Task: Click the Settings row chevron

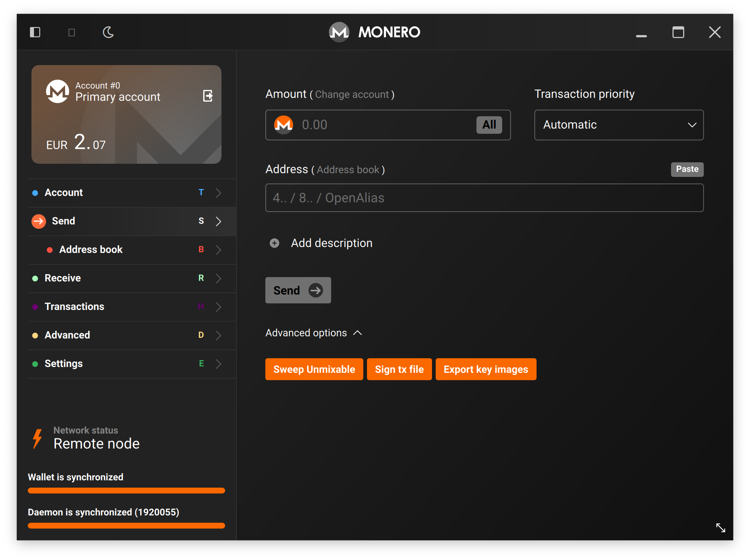Action: [219, 364]
